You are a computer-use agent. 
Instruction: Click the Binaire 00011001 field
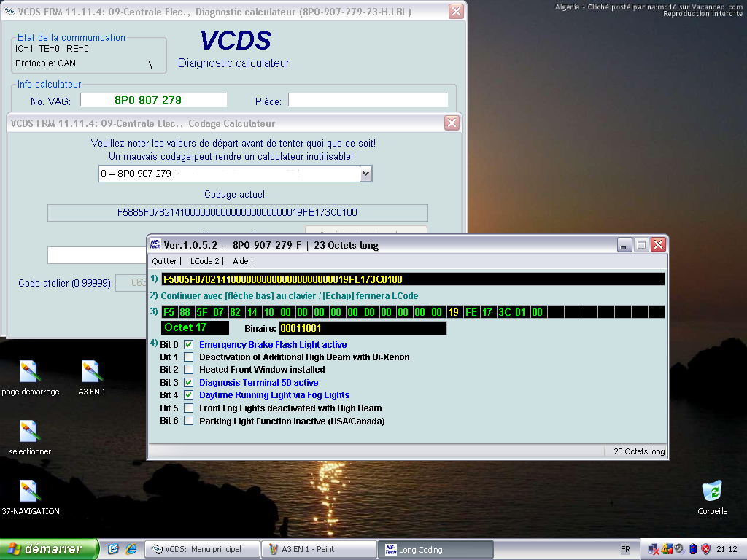tap(363, 328)
